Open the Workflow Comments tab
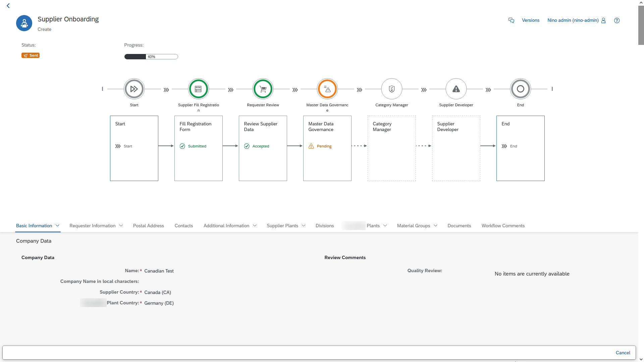This screenshot has height=362, width=644. (503, 226)
